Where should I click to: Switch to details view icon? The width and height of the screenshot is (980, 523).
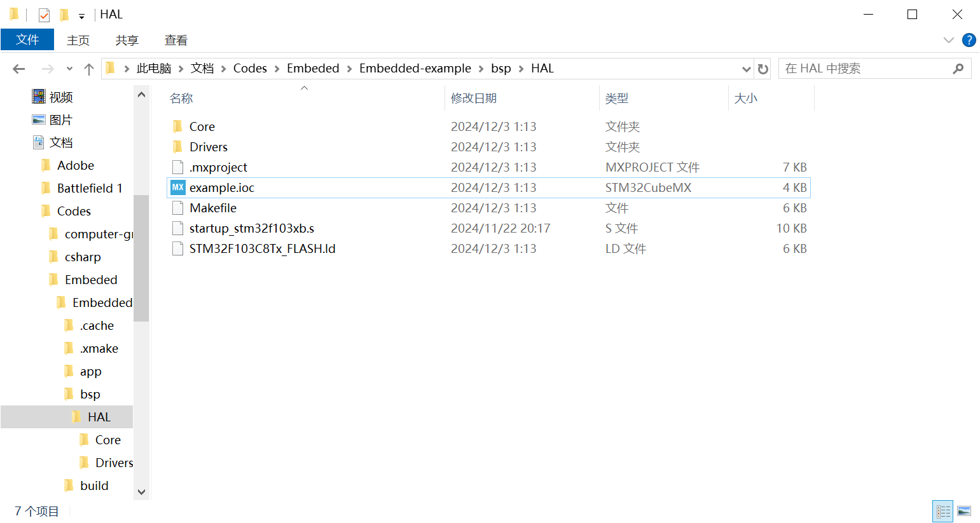pos(943,511)
